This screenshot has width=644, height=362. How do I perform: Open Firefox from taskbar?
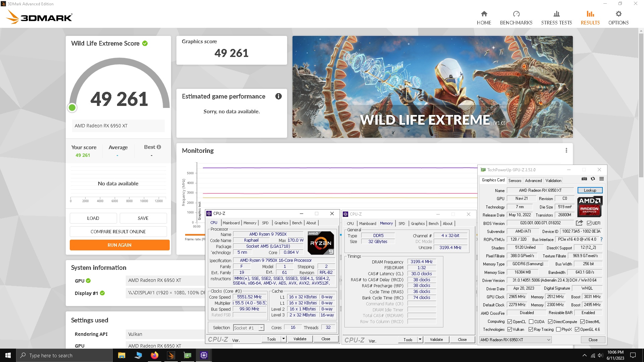tap(154, 355)
